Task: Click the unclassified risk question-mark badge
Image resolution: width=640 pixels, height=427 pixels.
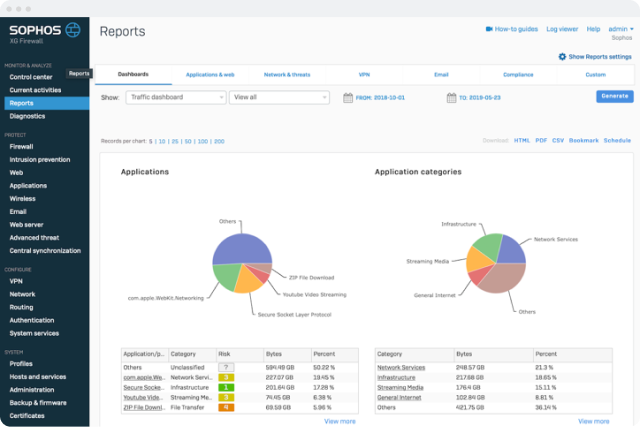Action: pyautogui.click(x=226, y=367)
